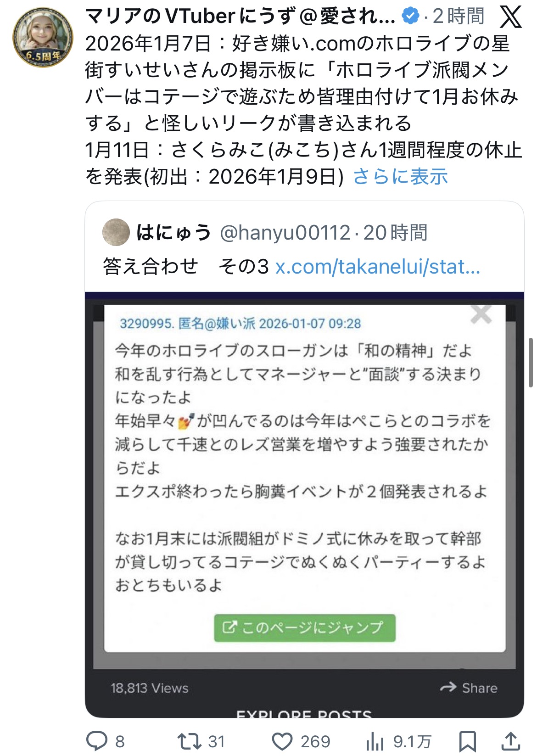Click the scrollbar thumb on right edge

click(531, 363)
